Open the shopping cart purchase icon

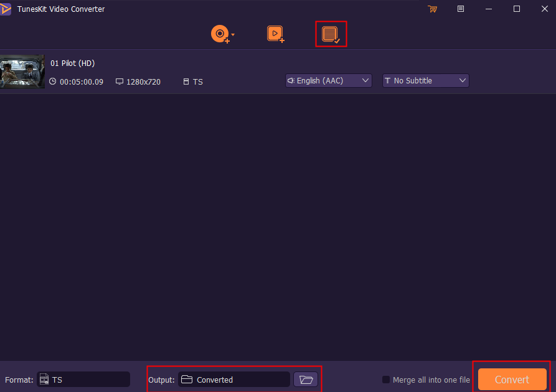[x=432, y=9]
